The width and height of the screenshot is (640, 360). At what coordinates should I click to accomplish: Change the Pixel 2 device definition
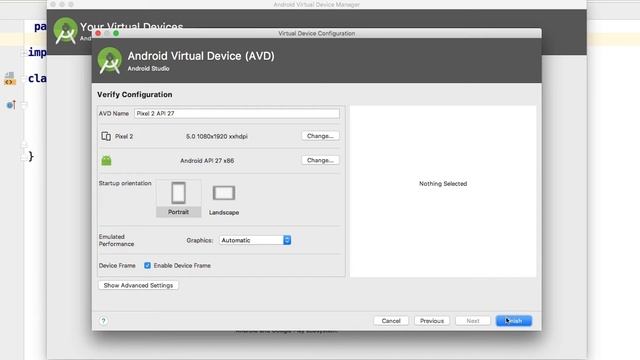coord(320,136)
